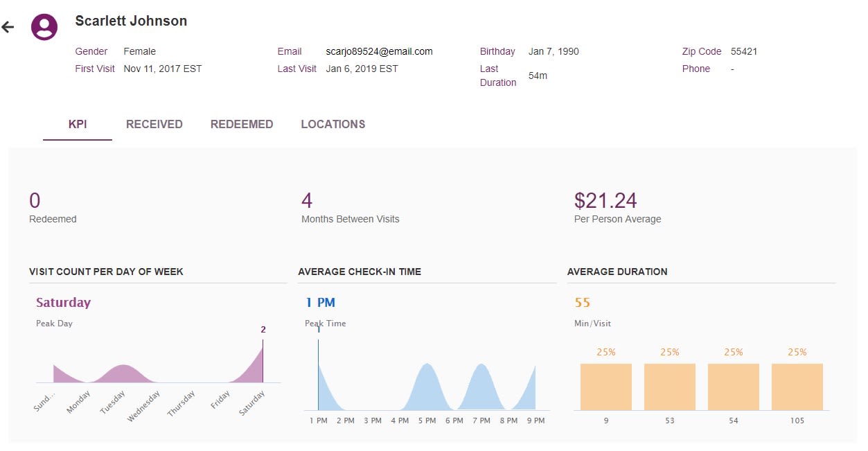
Task: Click the email scarjo89524@email.com
Action: (378, 51)
